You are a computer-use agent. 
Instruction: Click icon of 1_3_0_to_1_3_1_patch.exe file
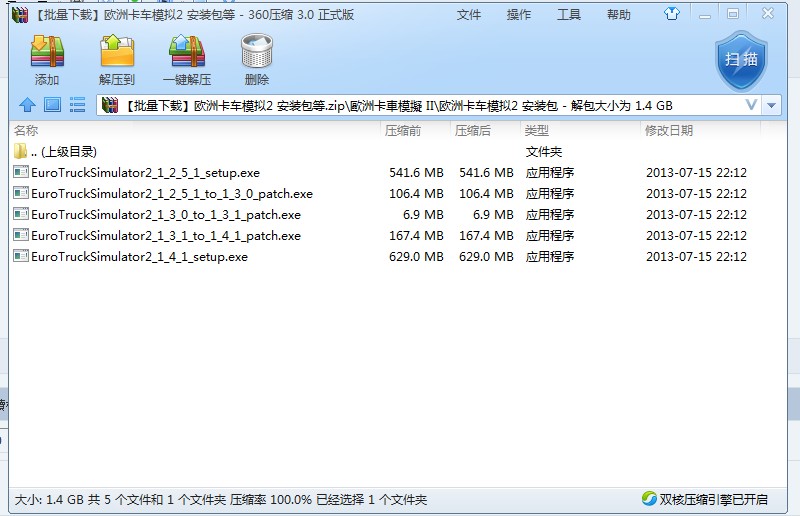point(21,214)
